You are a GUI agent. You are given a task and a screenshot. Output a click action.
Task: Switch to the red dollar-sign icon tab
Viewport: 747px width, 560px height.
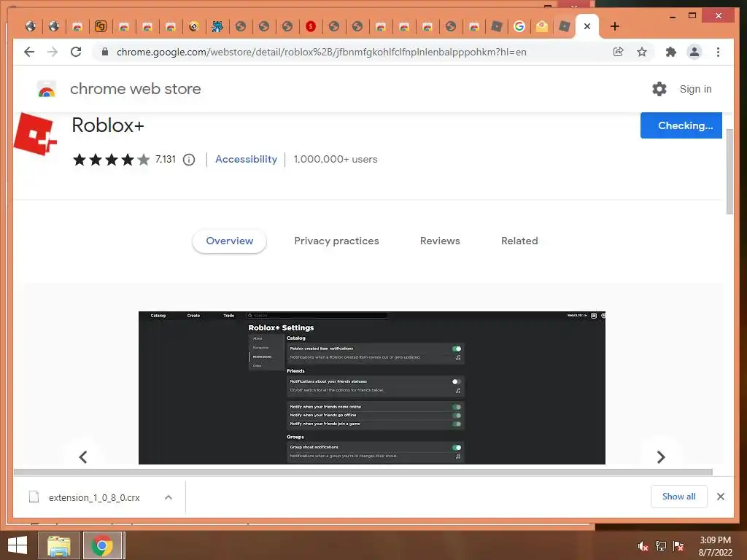click(311, 26)
